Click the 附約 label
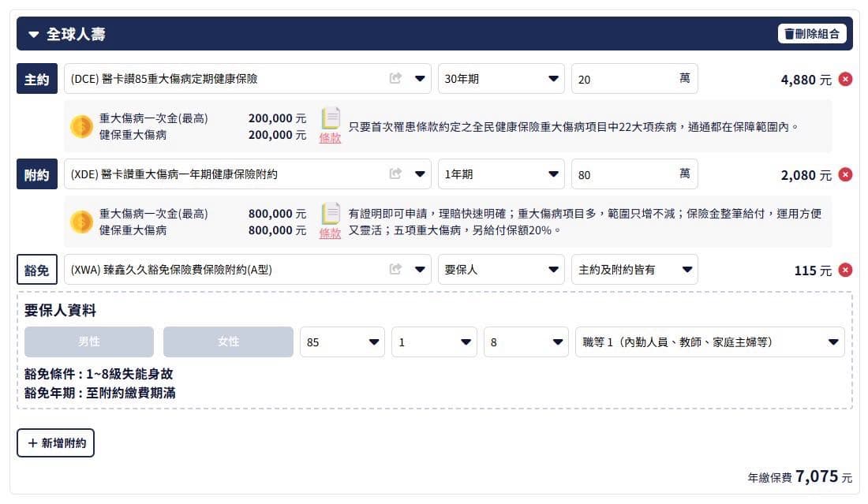Viewport: 868px width, 504px height. tap(37, 174)
